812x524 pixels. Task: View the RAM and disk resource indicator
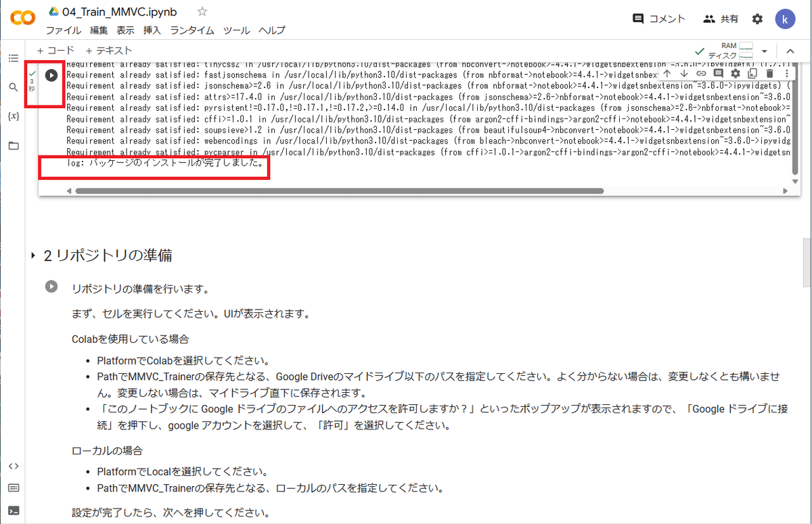click(x=731, y=51)
